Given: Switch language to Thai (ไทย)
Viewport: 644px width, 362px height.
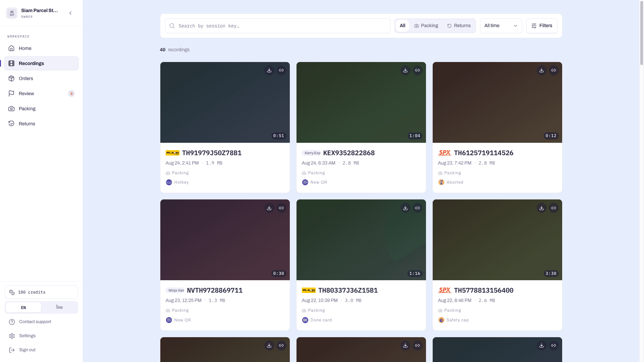Looking at the screenshot, I should 59,307.
